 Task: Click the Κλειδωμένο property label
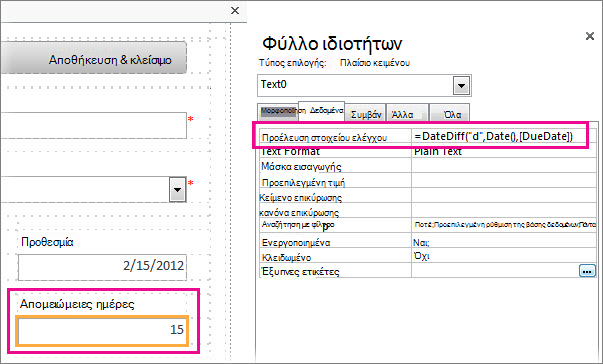click(x=286, y=257)
